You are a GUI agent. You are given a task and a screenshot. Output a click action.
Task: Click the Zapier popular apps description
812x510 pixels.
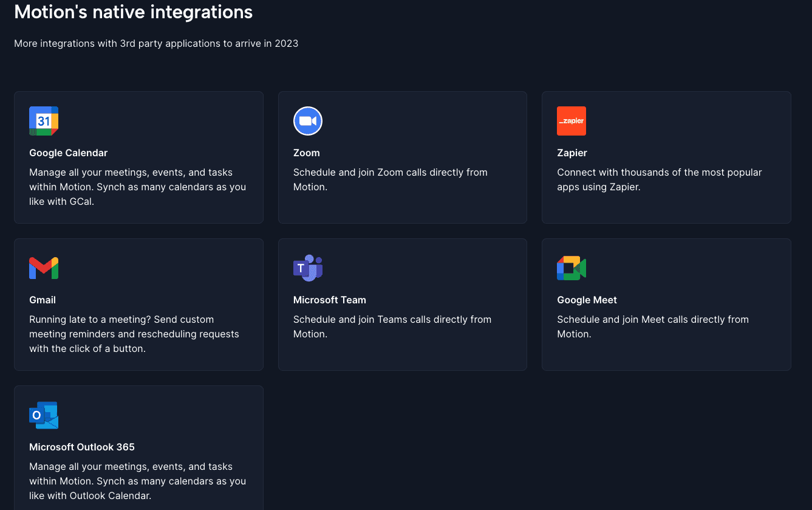(x=659, y=180)
